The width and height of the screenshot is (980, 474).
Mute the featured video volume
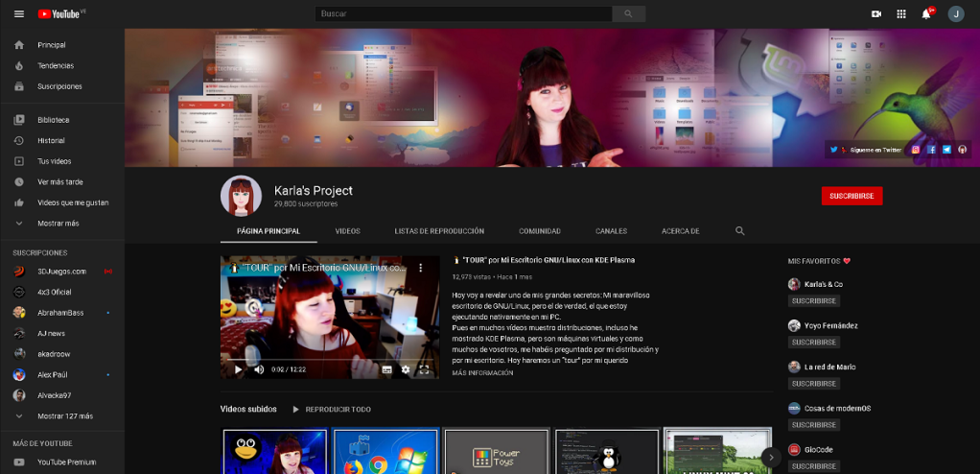pyautogui.click(x=259, y=369)
